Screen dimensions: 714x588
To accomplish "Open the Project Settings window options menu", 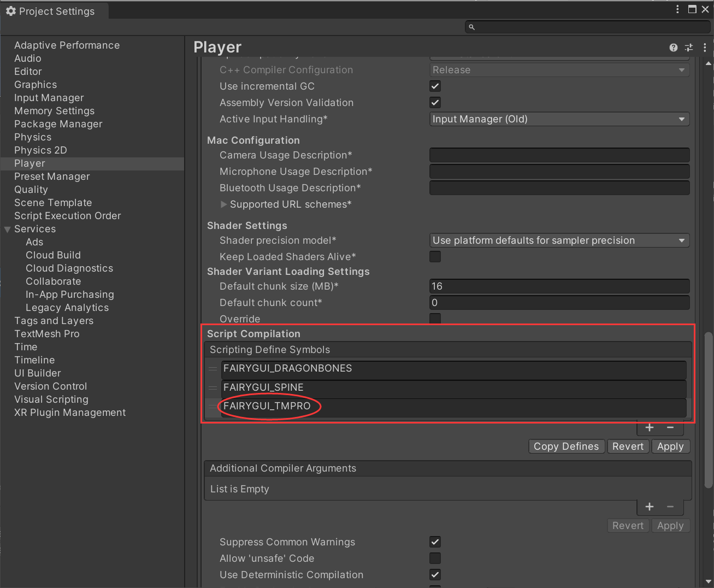I will (x=677, y=9).
